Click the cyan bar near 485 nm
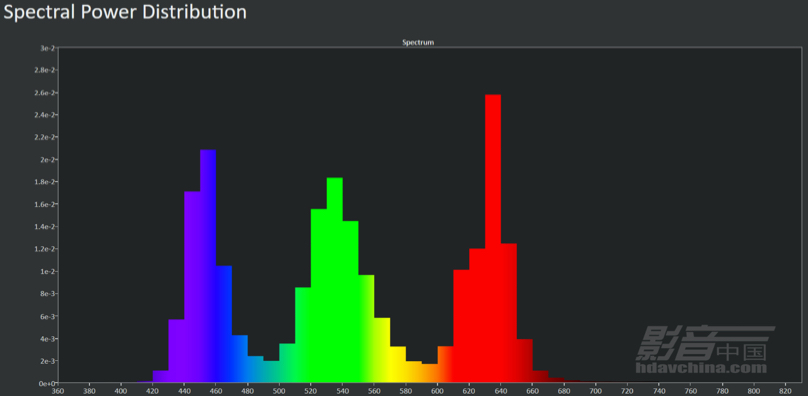This screenshot has height=396, width=808. [x=255, y=370]
